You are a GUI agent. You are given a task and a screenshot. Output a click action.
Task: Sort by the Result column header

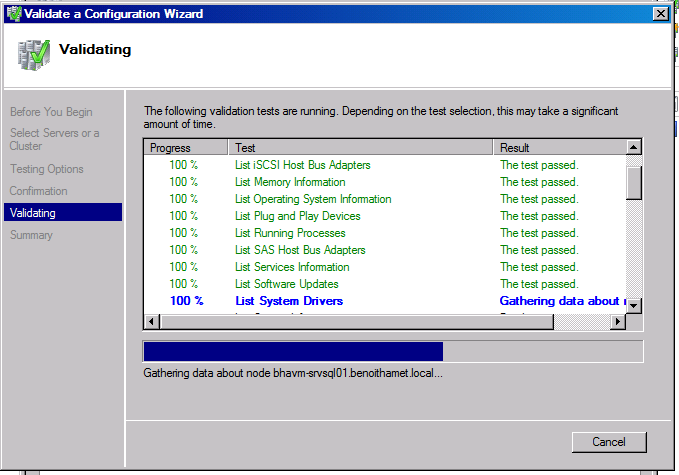click(x=560, y=148)
